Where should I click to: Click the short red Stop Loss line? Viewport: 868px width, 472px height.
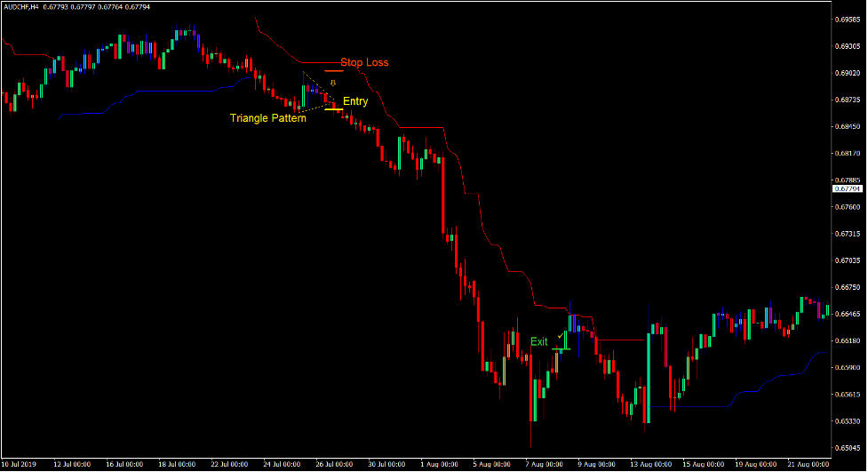click(334, 71)
